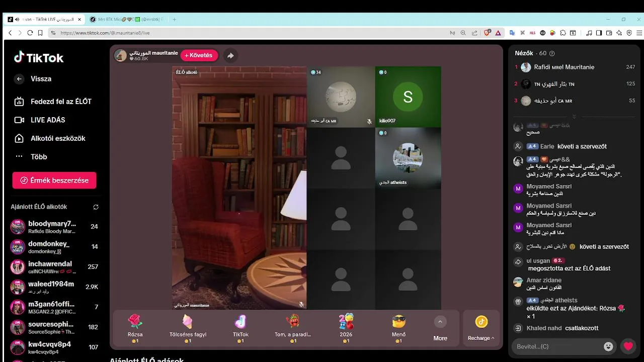Open inchawrendal recommended live
The height and width of the screenshot is (362, 644).
(54, 267)
